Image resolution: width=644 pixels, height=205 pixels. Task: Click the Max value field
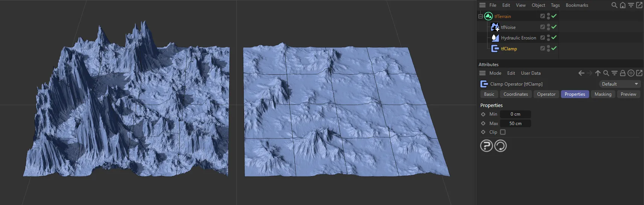pos(515,124)
